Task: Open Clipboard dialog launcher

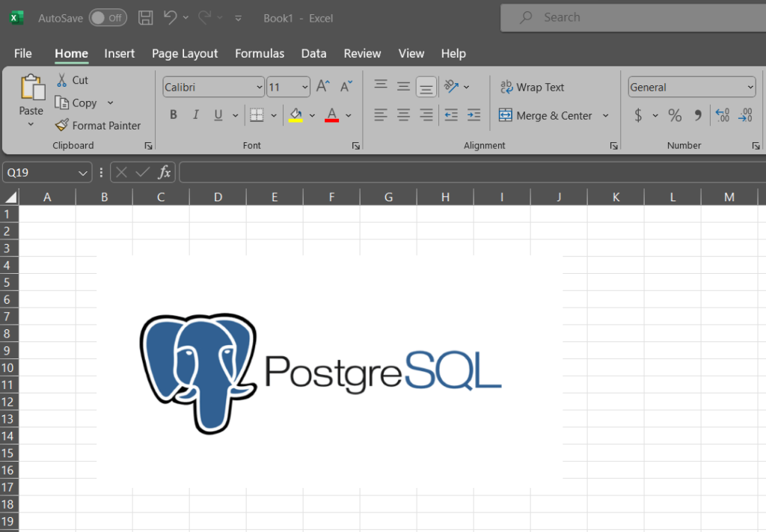Action: tap(148, 146)
